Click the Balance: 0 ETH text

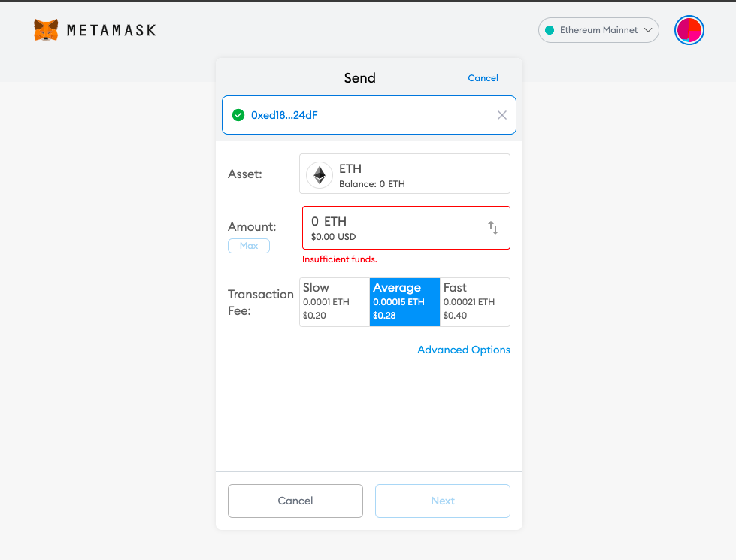[371, 184]
